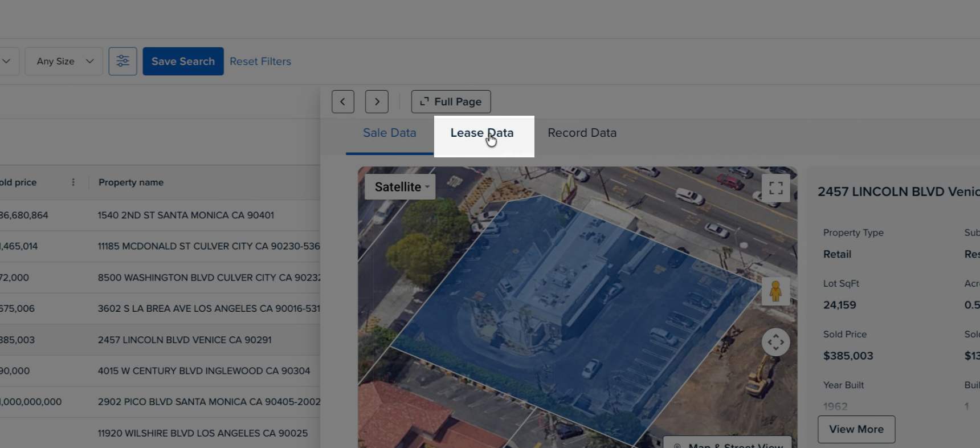Viewport: 980px width, 448px height.
Task: Switch to the Lease Data tab
Action: pyautogui.click(x=482, y=133)
